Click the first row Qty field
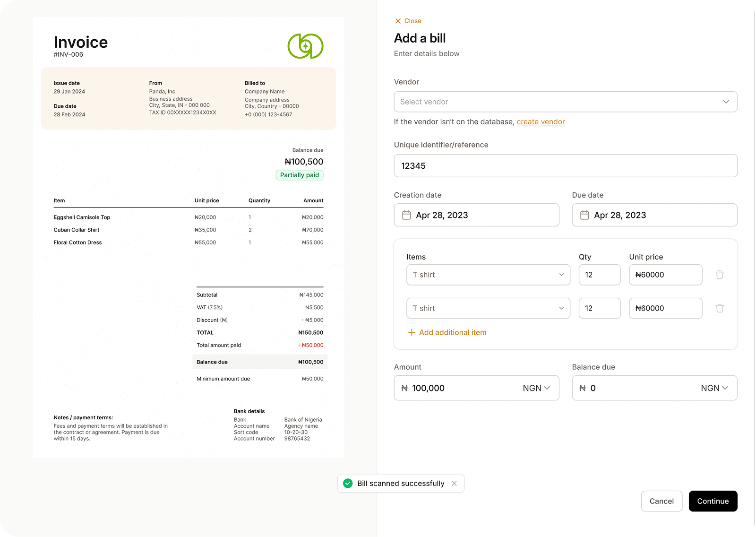This screenshot has width=756, height=537. (599, 275)
